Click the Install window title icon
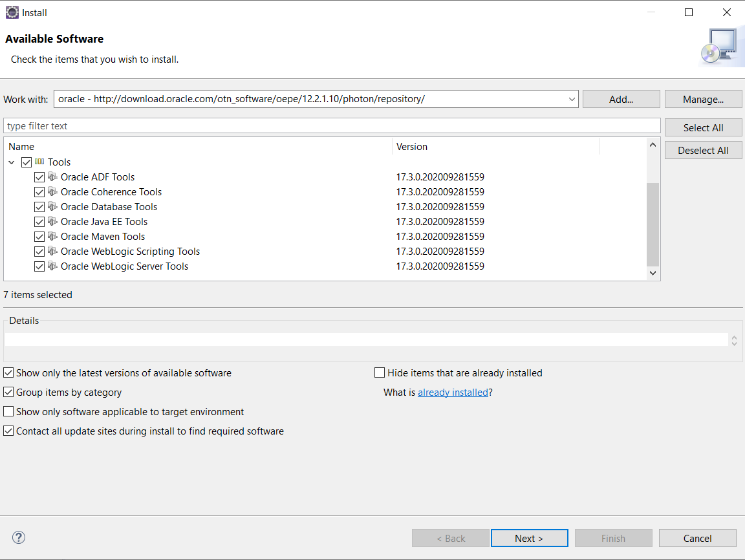 point(12,12)
